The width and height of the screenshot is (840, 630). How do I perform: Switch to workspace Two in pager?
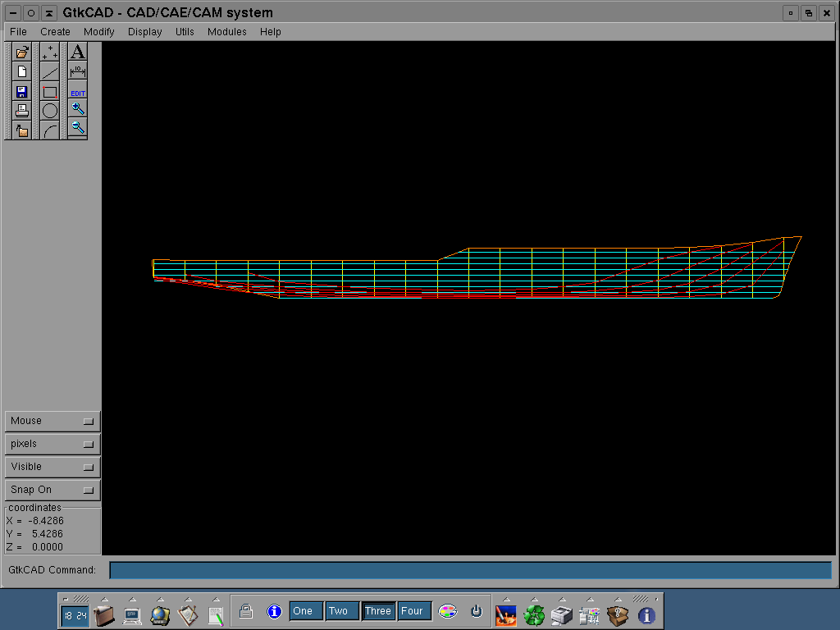tap(338, 611)
